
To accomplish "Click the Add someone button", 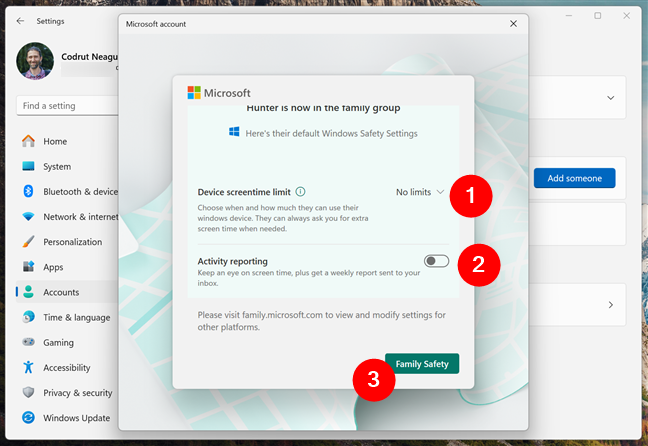I will point(574,178).
